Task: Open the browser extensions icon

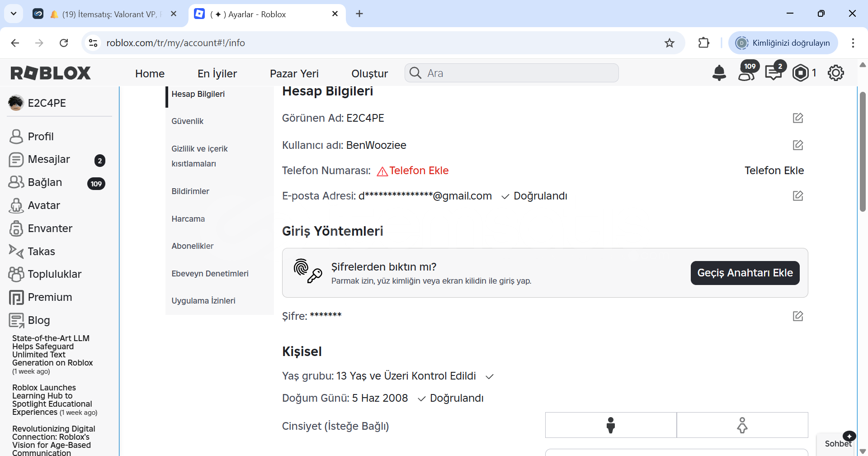Action: (x=704, y=43)
